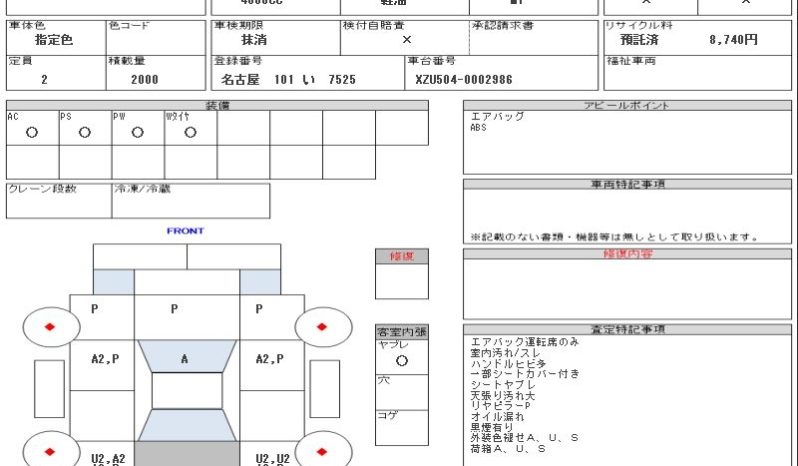Click the PS equipment circle mark
The width and height of the screenshot is (798, 466).
(84, 133)
